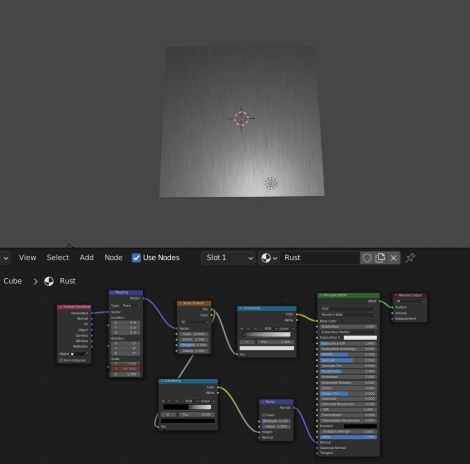Click Cube in the breadcrumb
Image resolution: width=470 pixels, height=464 pixels.
[x=13, y=281]
